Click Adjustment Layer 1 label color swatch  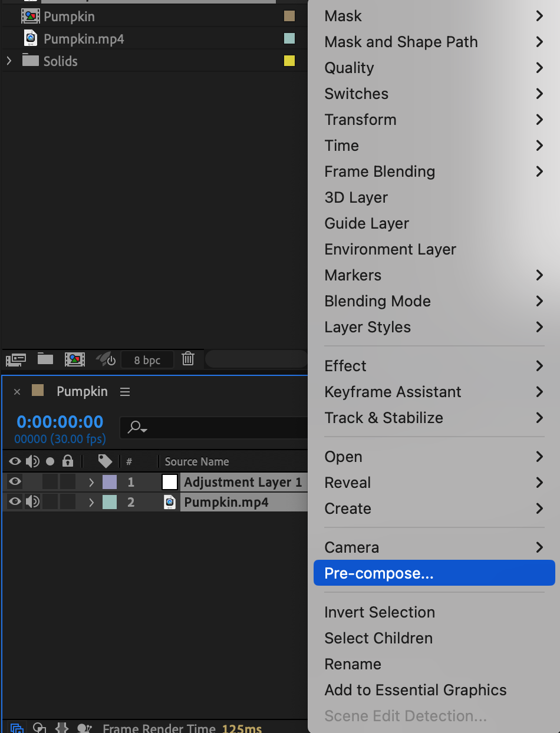pyautogui.click(x=110, y=483)
